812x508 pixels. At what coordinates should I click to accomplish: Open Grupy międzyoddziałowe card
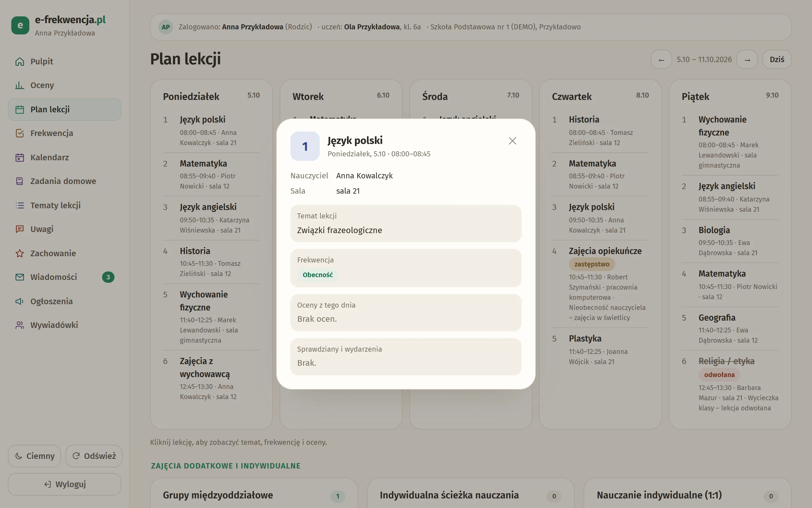click(254, 493)
